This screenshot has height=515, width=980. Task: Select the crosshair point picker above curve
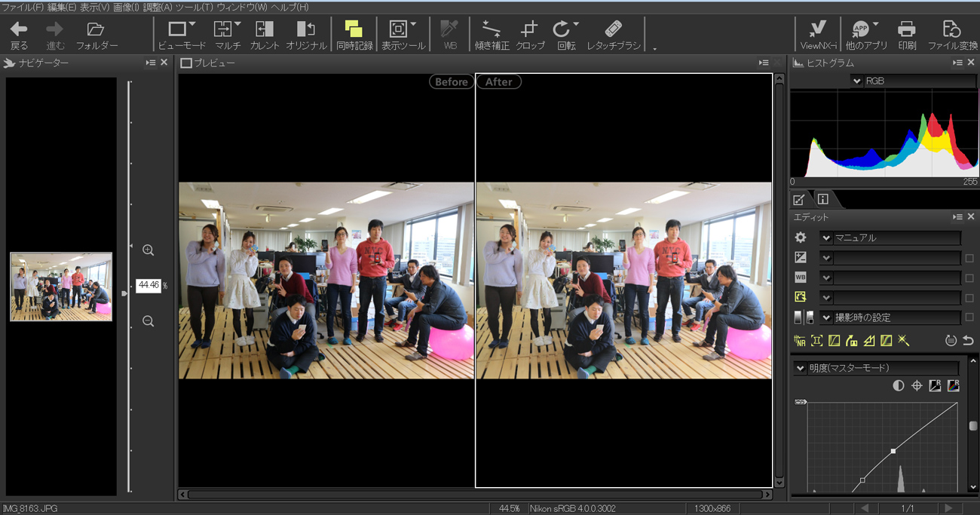[x=917, y=385]
